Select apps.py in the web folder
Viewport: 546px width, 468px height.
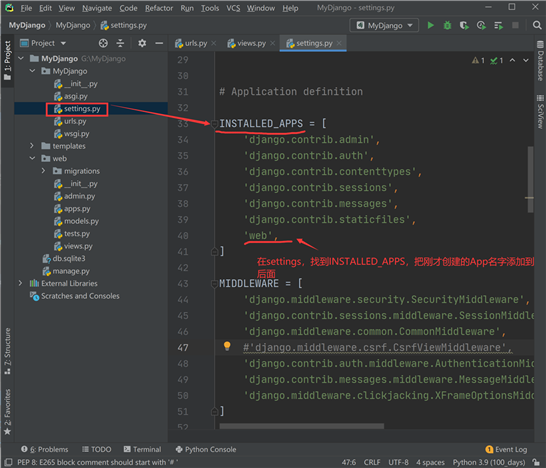point(72,208)
